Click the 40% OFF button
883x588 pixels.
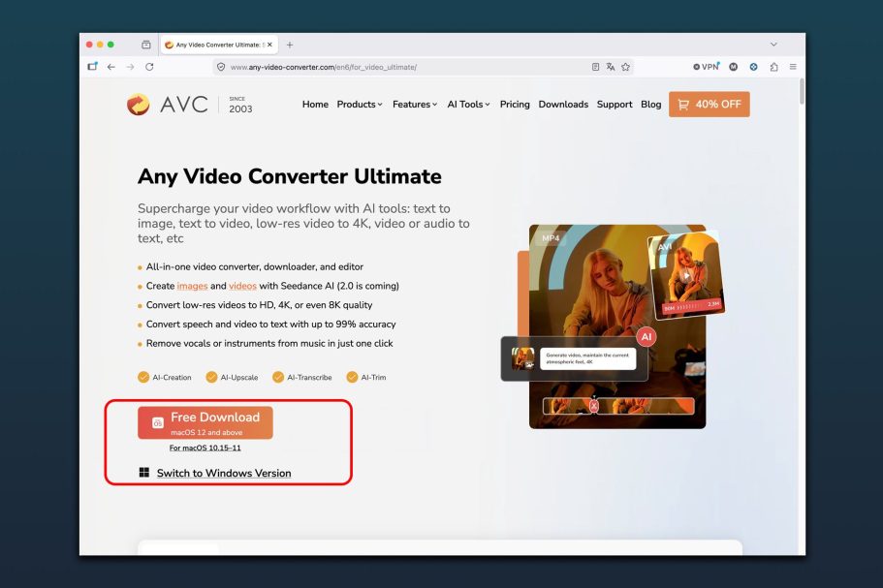[709, 104]
